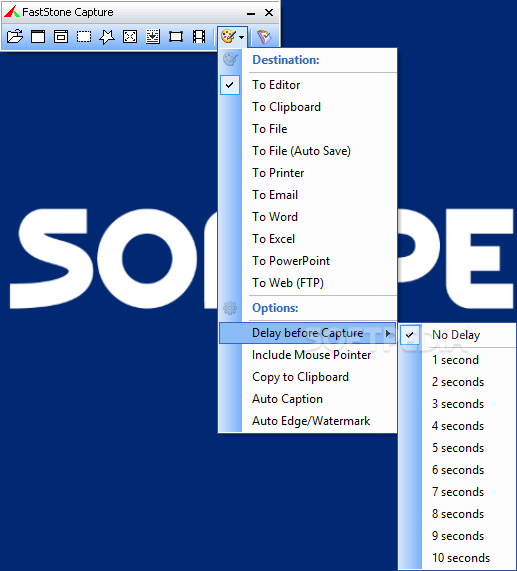Choose To Editor destination
The width and height of the screenshot is (517, 571).
[x=308, y=85]
